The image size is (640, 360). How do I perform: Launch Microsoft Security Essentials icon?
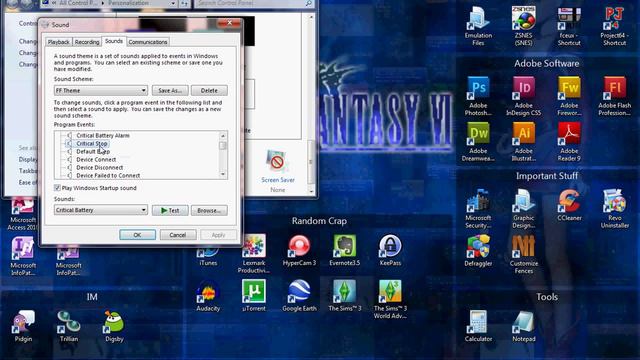click(x=478, y=209)
